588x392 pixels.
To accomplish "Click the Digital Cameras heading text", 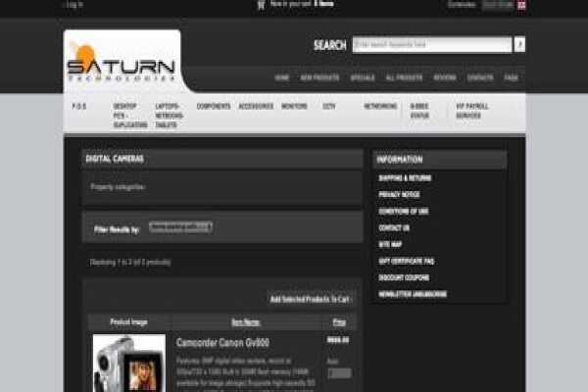I will pyautogui.click(x=115, y=159).
